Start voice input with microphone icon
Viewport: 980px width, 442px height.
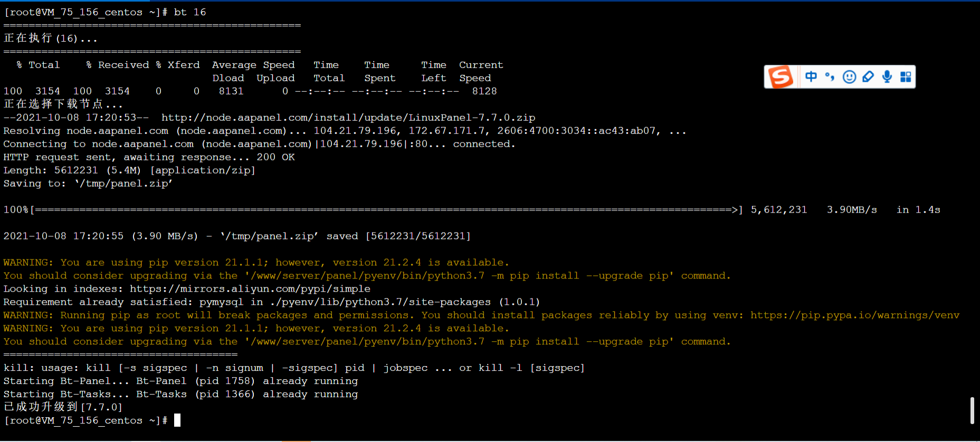[x=887, y=77]
